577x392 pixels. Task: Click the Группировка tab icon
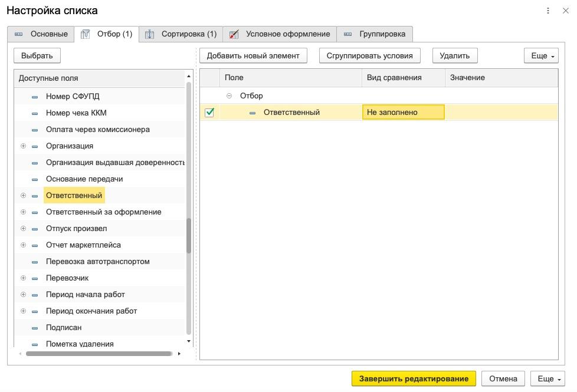pos(347,34)
